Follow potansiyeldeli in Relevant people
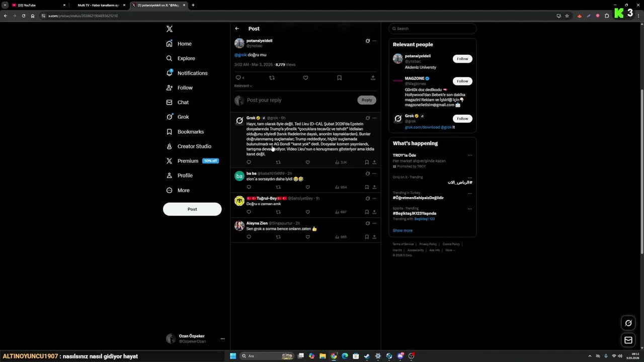Screen dimensions: 644x362 tap(462, 59)
